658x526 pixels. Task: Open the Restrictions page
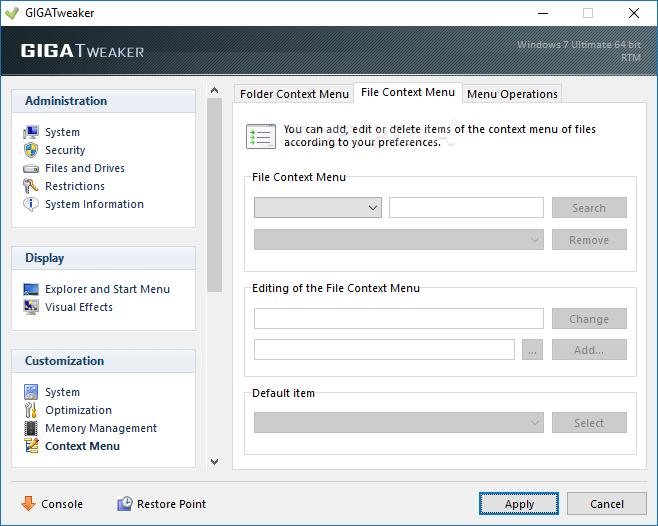75,186
